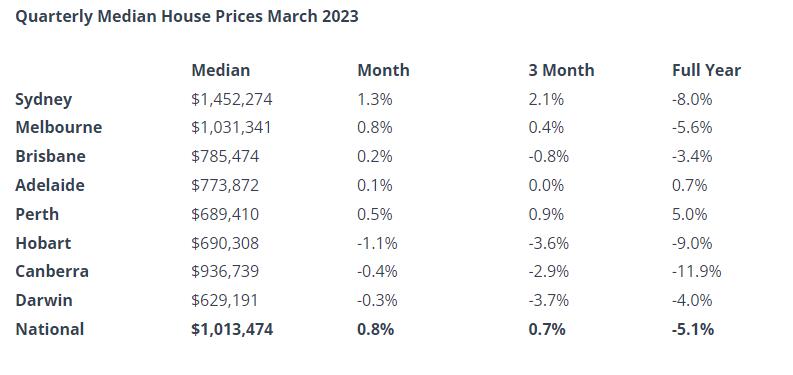Click the Canberra row label
Viewport: 793px width, 375px height.
52,271
